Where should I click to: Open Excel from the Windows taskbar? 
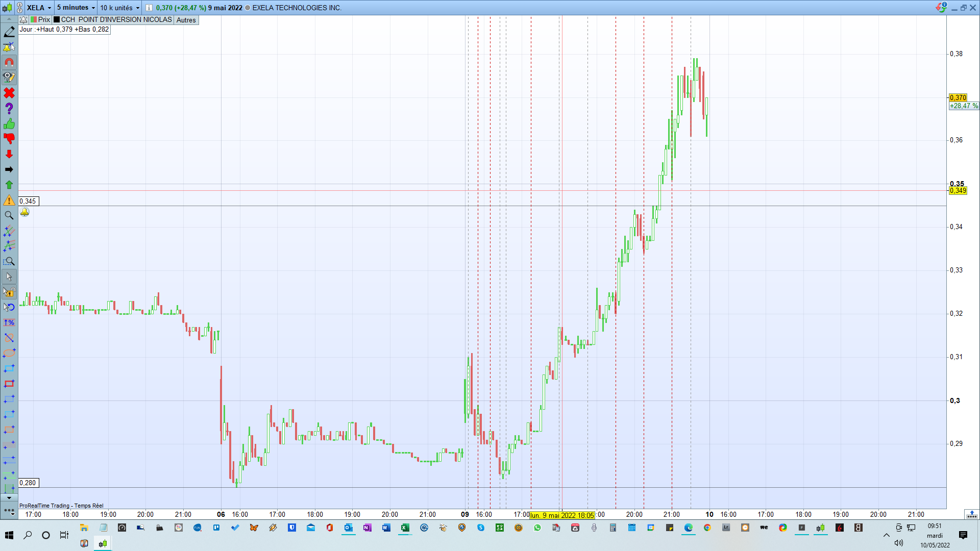click(405, 528)
